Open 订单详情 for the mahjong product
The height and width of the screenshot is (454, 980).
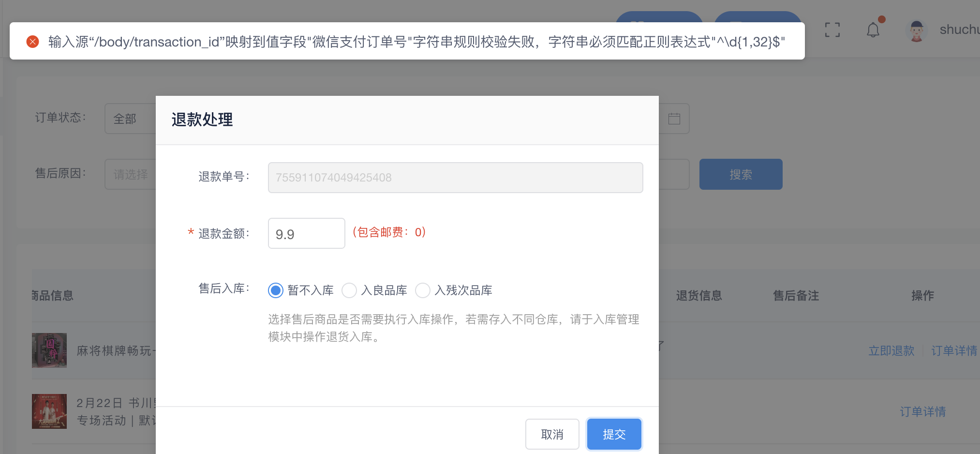pyautogui.click(x=954, y=350)
